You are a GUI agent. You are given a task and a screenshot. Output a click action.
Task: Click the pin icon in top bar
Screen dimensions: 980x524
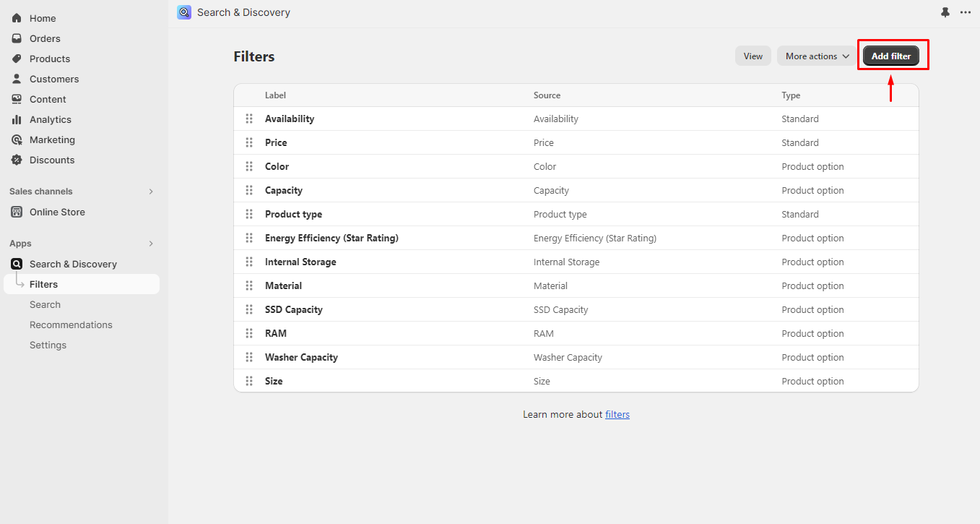(x=945, y=12)
